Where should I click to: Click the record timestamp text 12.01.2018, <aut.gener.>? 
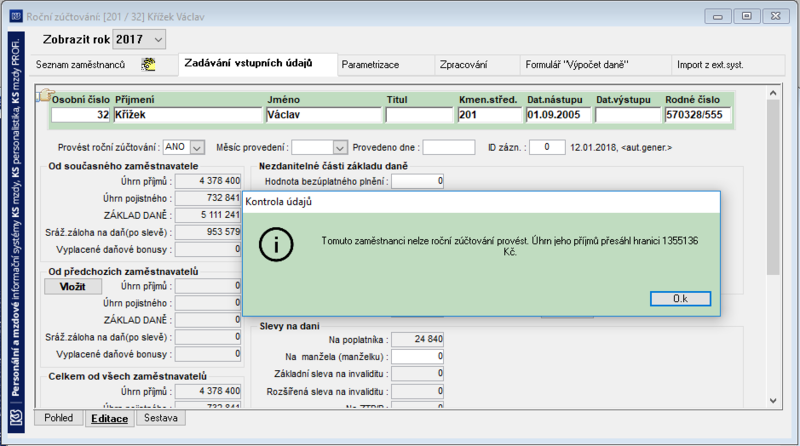(x=621, y=147)
